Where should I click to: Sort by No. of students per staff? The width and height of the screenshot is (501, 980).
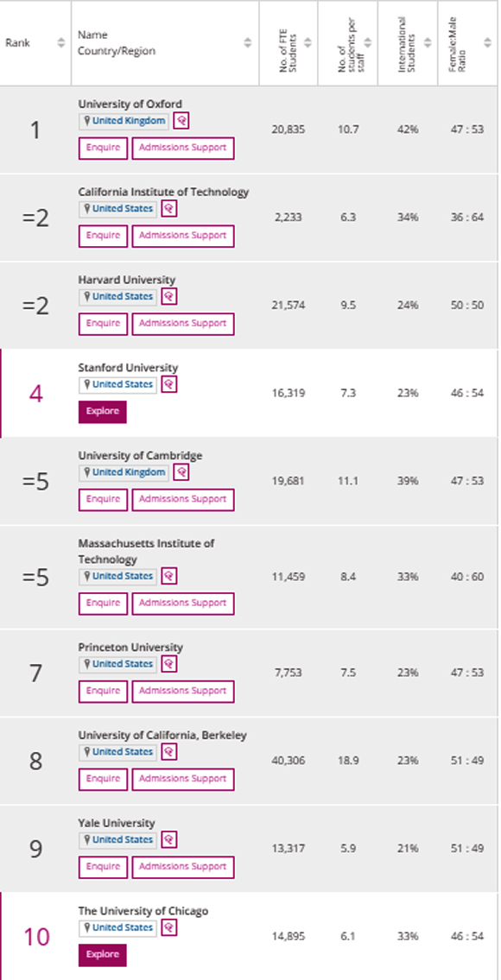coord(367,42)
